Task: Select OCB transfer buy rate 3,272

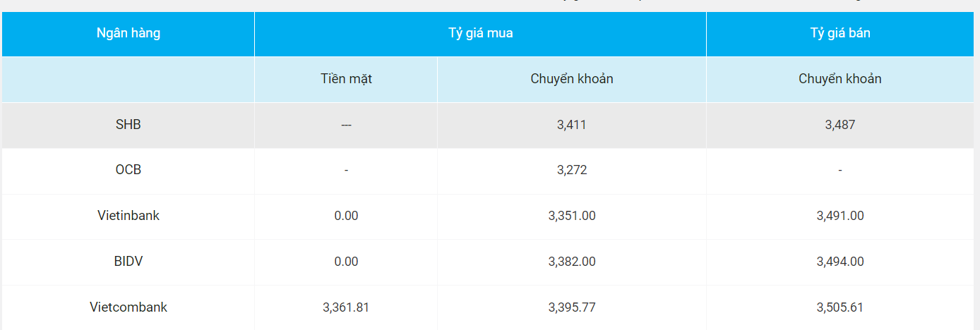Action: pyautogui.click(x=572, y=170)
